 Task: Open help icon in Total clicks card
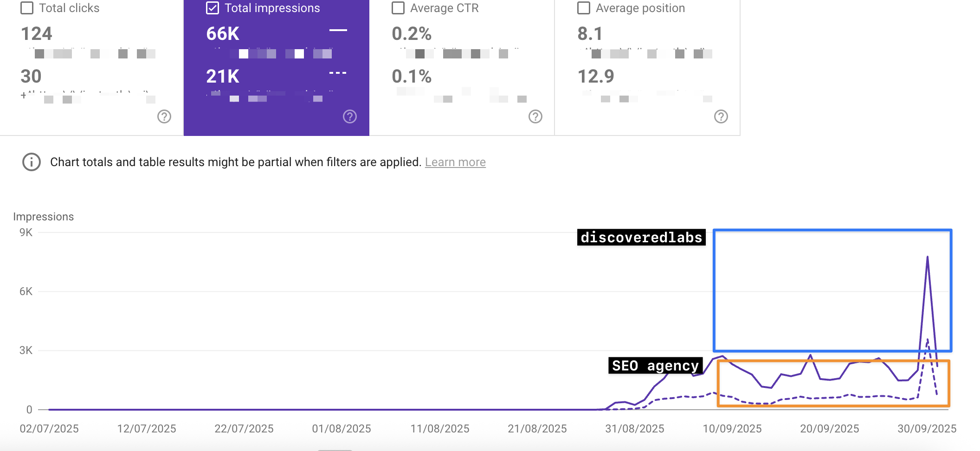[x=164, y=116]
